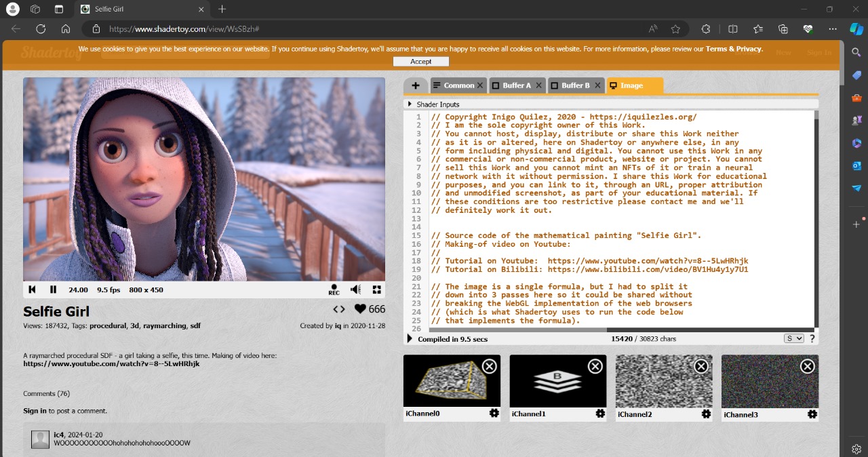This screenshot has height=457, width=868.
Task: Select the Image tab
Action: pos(635,85)
